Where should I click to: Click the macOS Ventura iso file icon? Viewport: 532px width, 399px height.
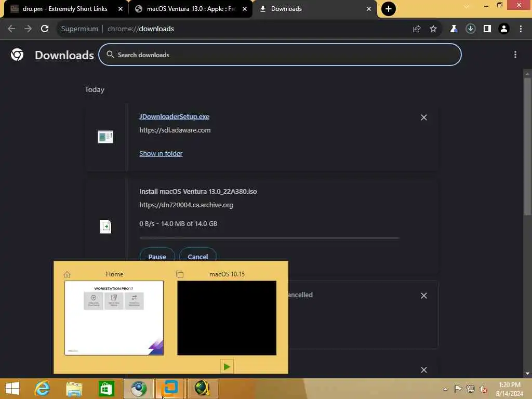coord(105,227)
